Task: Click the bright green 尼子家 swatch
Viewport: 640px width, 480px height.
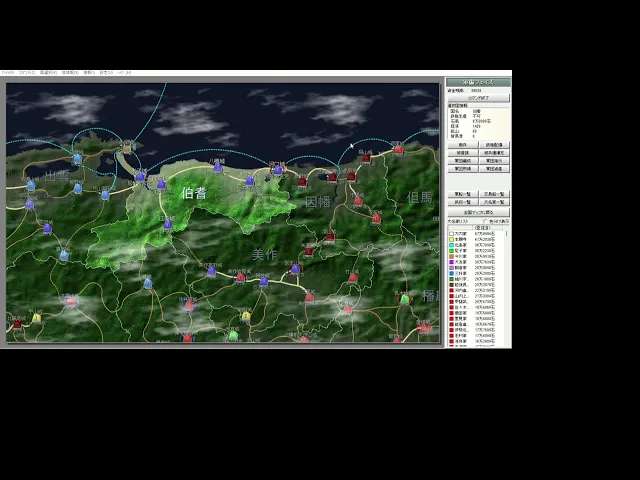Action: pyautogui.click(x=451, y=251)
